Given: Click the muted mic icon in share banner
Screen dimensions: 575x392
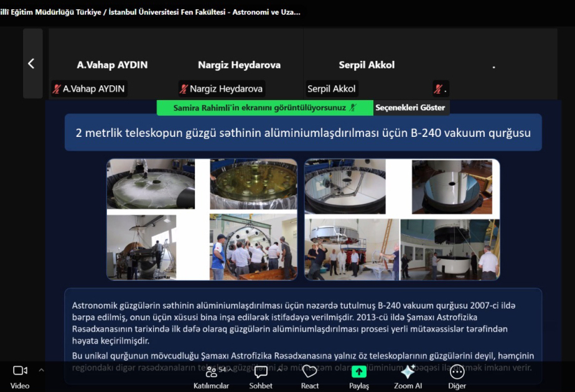Looking at the screenshot, I should tap(353, 108).
